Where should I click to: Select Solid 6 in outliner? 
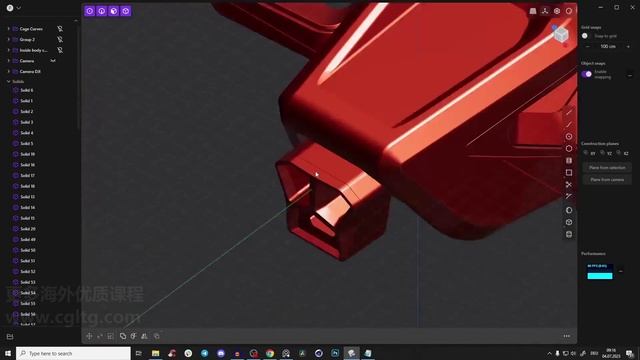point(27,90)
